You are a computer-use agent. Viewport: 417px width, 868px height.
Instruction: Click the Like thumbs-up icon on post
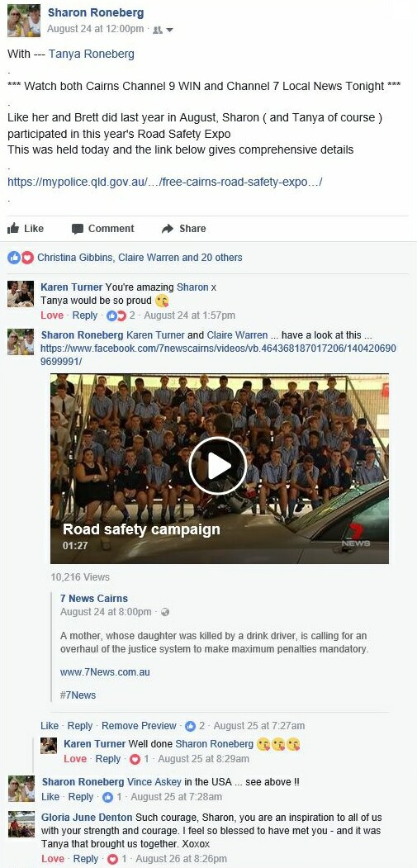tap(12, 228)
